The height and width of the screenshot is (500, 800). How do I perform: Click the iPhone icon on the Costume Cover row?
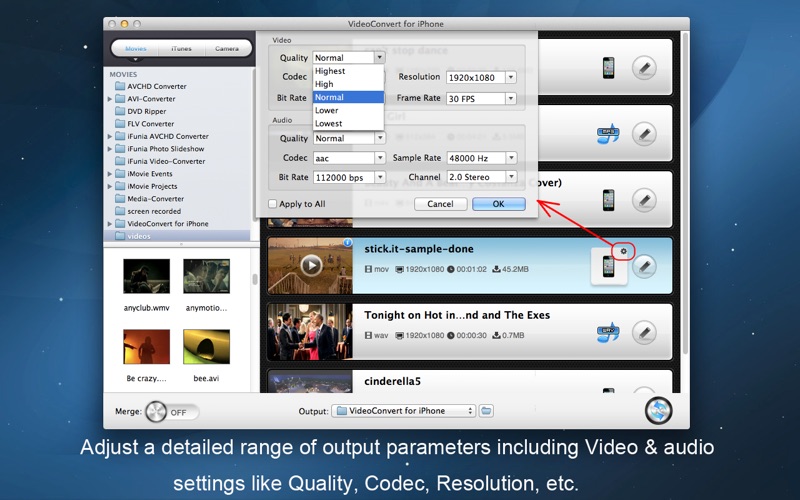pos(608,200)
